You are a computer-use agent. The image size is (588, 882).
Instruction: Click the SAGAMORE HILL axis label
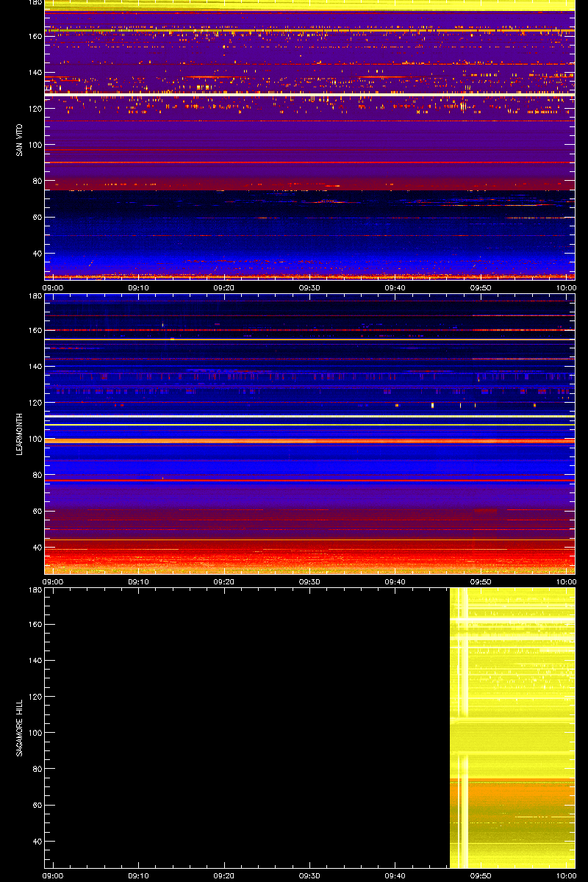[21, 728]
